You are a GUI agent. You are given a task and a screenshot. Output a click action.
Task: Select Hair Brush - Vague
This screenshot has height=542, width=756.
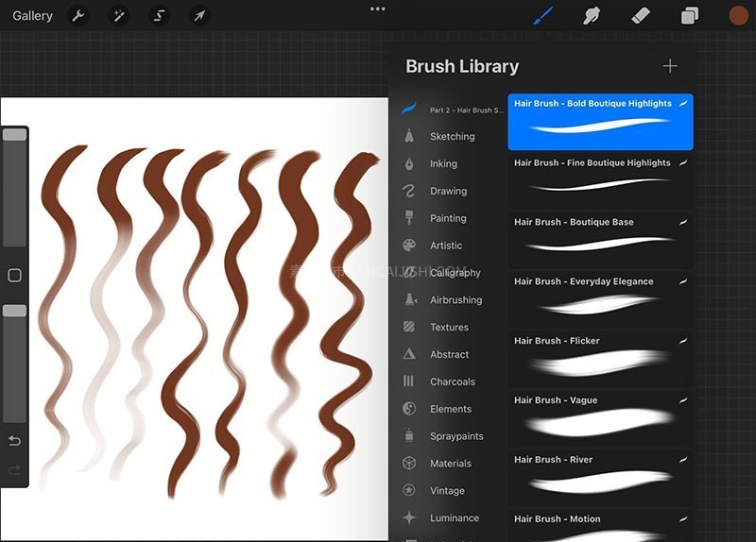pos(600,418)
